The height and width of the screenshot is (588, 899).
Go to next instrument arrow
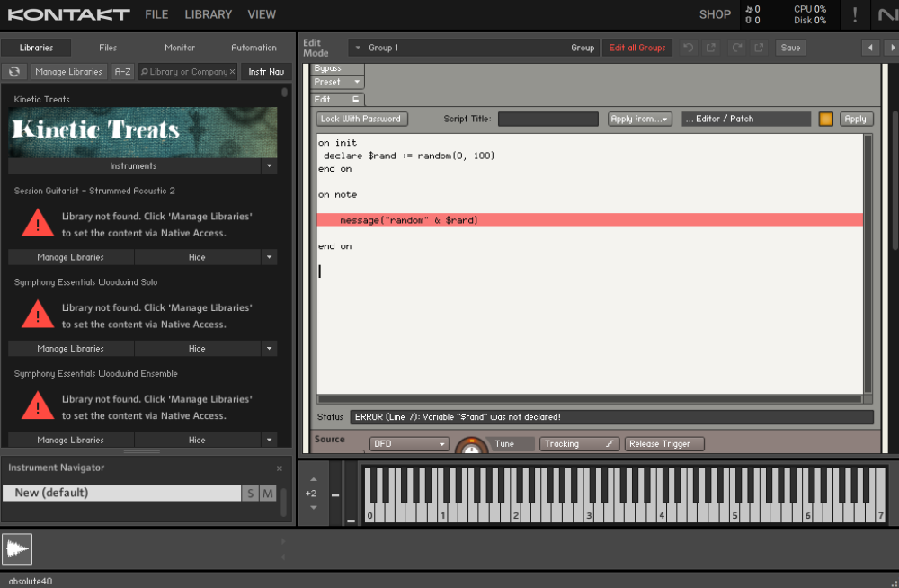pos(892,48)
